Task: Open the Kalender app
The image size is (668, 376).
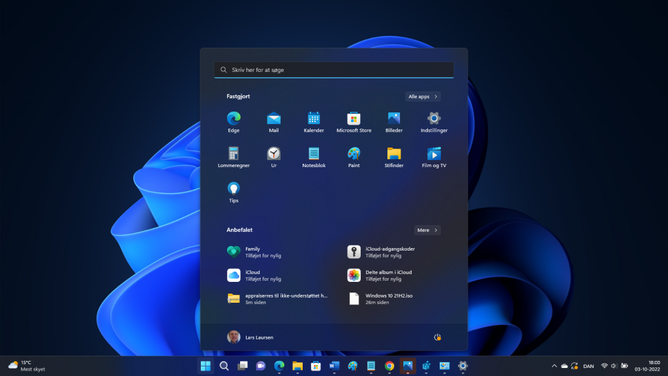Action: click(314, 122)
